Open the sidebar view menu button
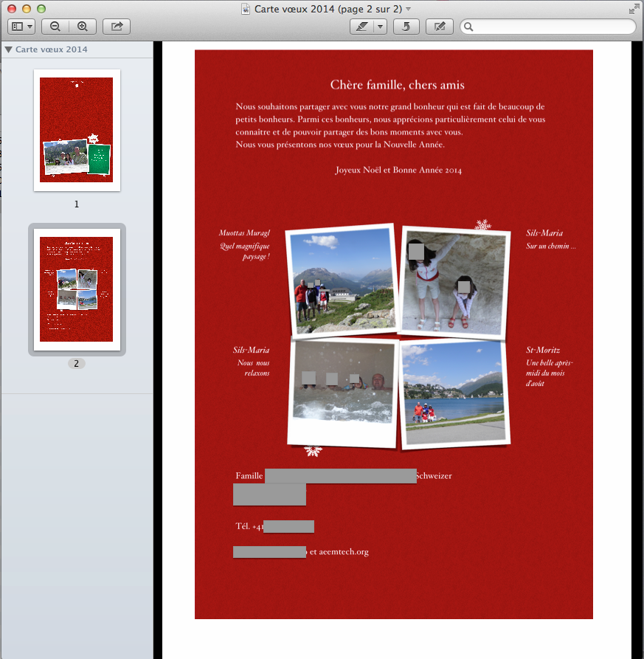 (x=21, y=27)
